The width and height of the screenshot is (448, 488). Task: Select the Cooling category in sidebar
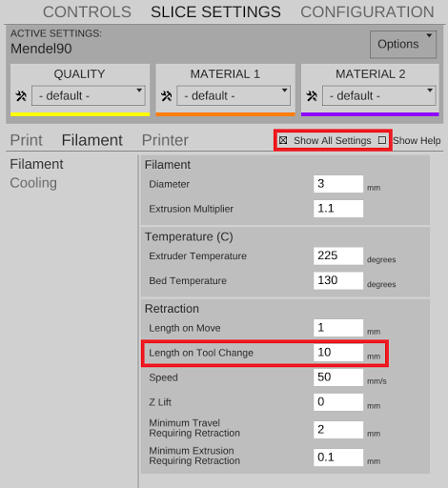coord(33,183)
